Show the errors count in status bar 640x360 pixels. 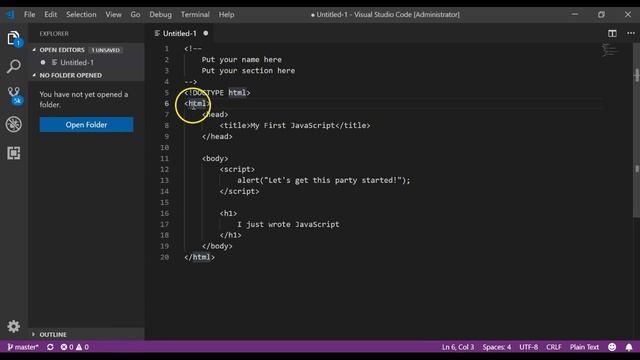pos(67,347)
